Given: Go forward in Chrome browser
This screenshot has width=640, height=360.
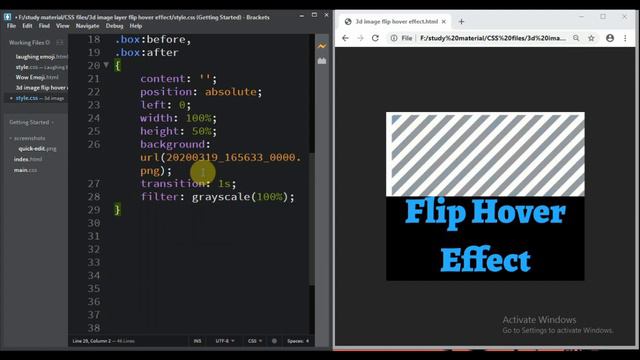Looking at the screenshot, I should click(x=360, y=38).
